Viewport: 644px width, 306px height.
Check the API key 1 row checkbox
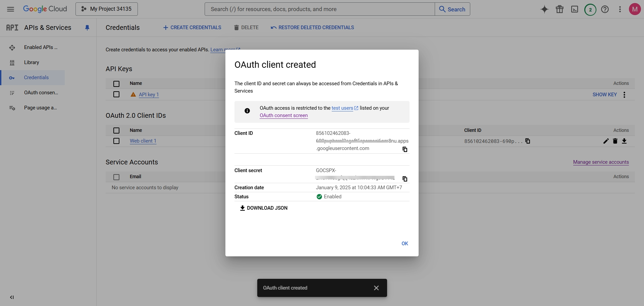tap(116, 94)
